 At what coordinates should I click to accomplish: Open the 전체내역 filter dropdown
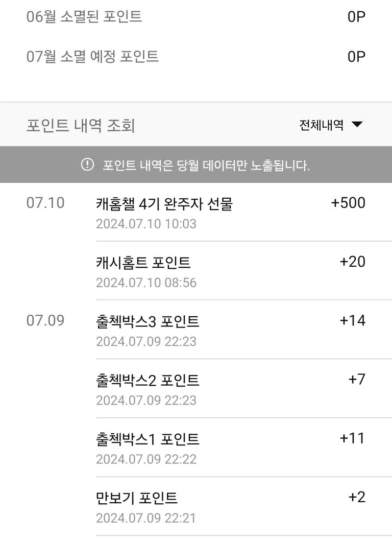[x=331, y=125]
